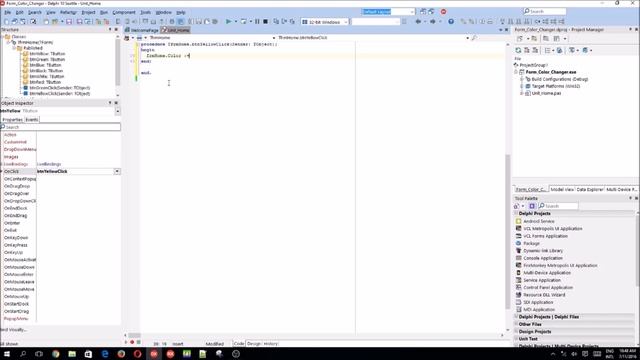Click the green Run button in toolbar
The height and width of the screenshot is (360, 640).
[x=229, y=22]
